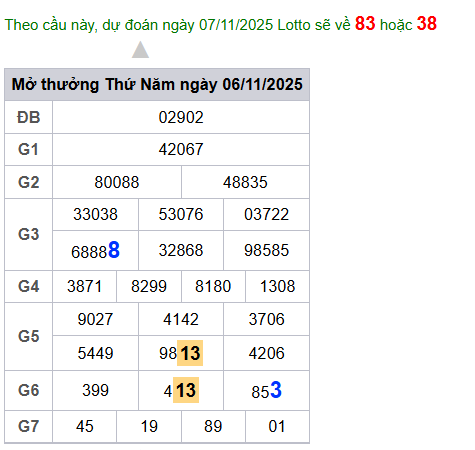Click the green prediction sentence for 07/11/2025
Image resolution: width=475 pixels, height=450 pixels.
[x=221, y=24]
